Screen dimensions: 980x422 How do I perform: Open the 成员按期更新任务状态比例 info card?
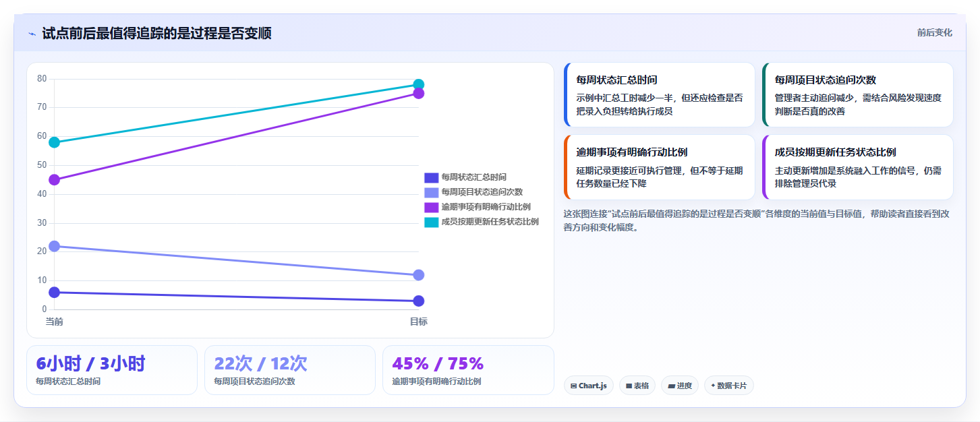(857, 167)
